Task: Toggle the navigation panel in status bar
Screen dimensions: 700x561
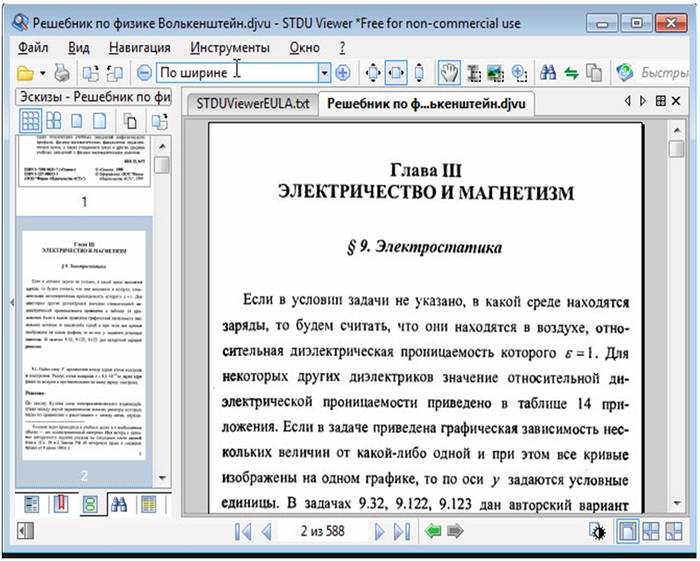Action: tap(25, 531)
